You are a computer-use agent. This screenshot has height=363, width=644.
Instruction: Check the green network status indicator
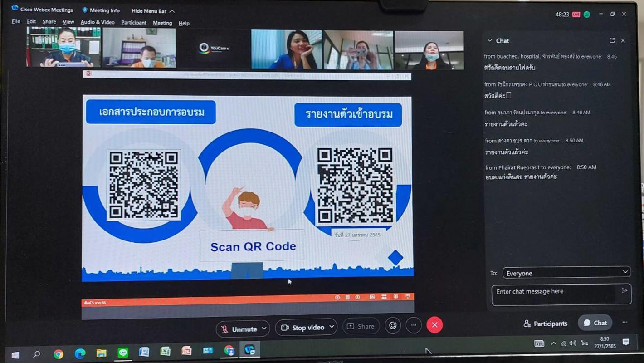(x=586, y=15)
